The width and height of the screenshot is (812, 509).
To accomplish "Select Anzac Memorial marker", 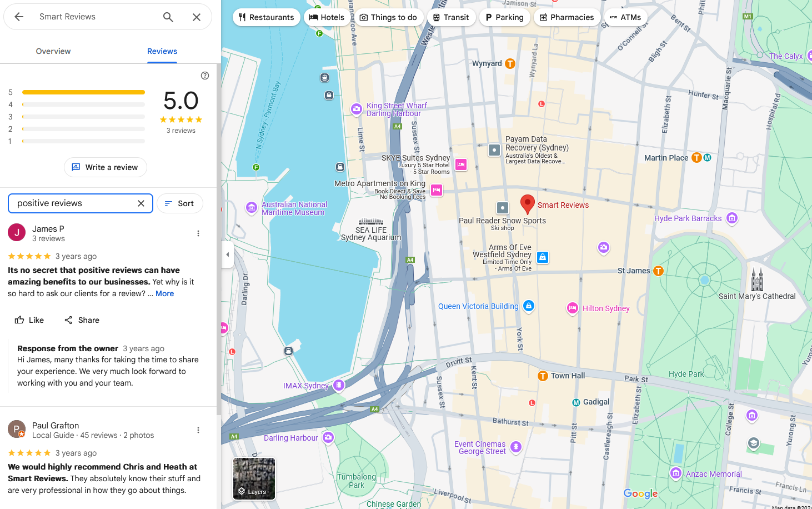I will 676,473.
